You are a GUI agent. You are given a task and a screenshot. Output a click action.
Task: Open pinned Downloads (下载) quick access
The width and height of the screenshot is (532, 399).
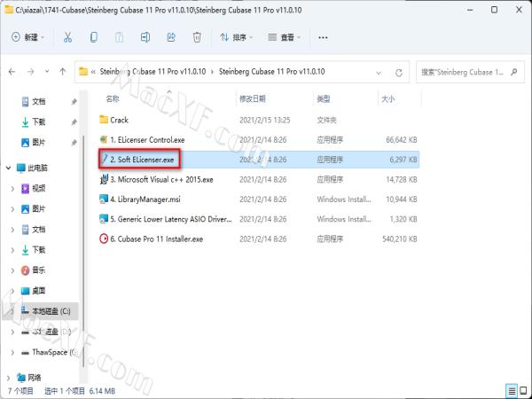point(38,121)
